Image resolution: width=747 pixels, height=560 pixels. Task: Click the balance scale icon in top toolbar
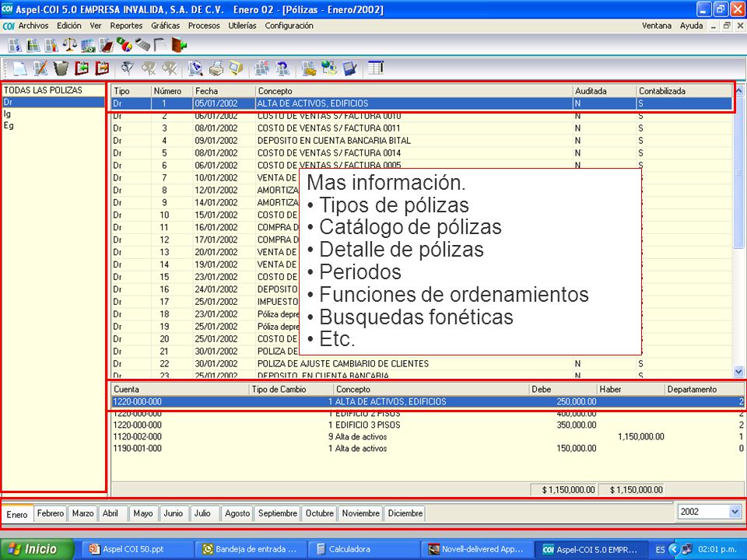(70, 45)
